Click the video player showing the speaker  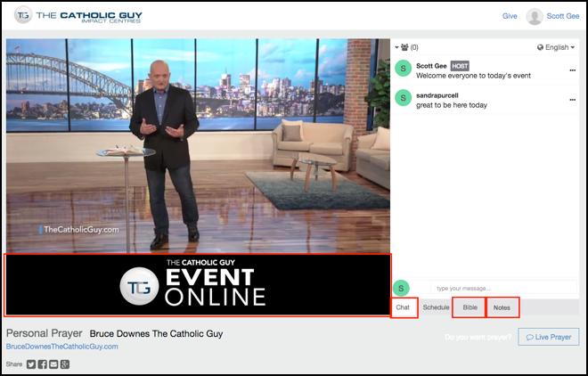point(198,146)
